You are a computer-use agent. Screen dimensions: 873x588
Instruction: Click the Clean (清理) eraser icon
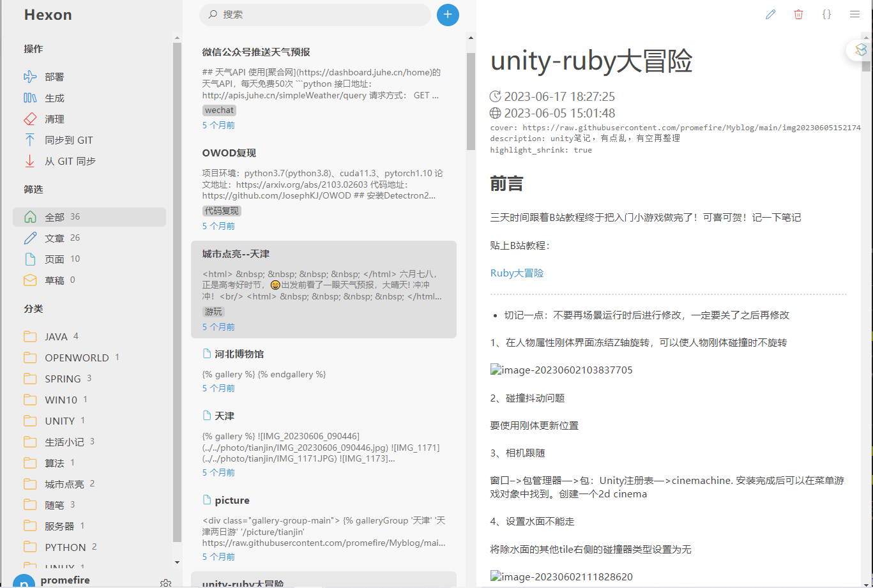pos(30,119)
